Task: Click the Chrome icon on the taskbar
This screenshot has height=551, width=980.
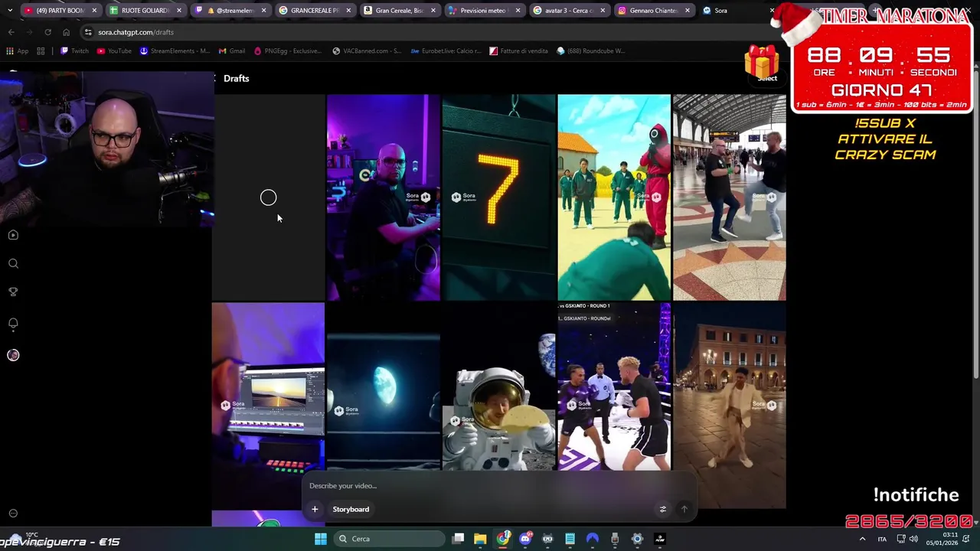Action: (502, 539)
